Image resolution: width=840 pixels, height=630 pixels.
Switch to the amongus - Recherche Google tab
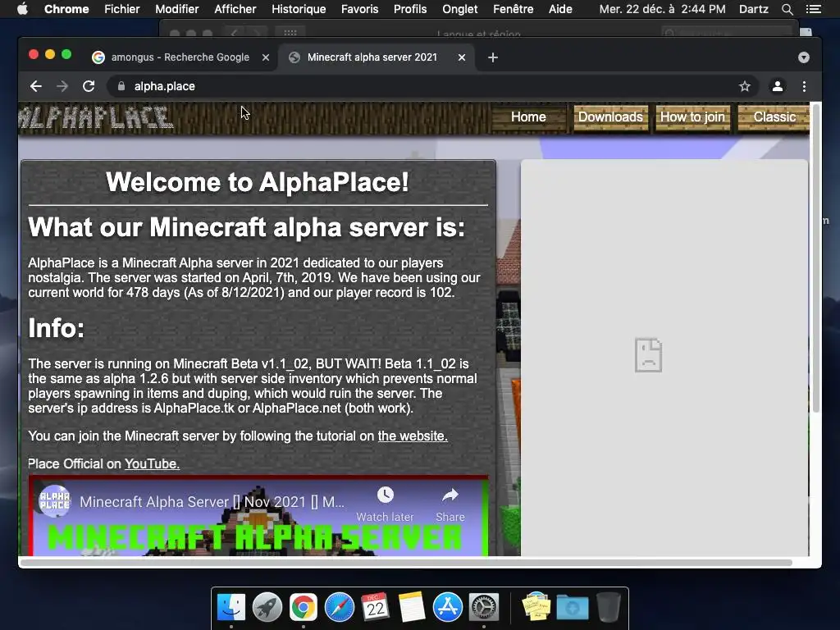(180, 57)
